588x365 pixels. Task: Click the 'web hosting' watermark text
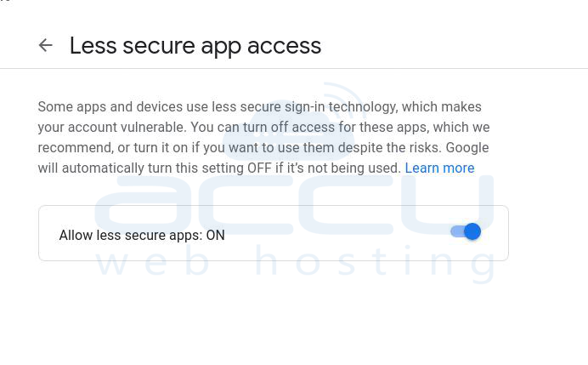(x=295, y=261)
